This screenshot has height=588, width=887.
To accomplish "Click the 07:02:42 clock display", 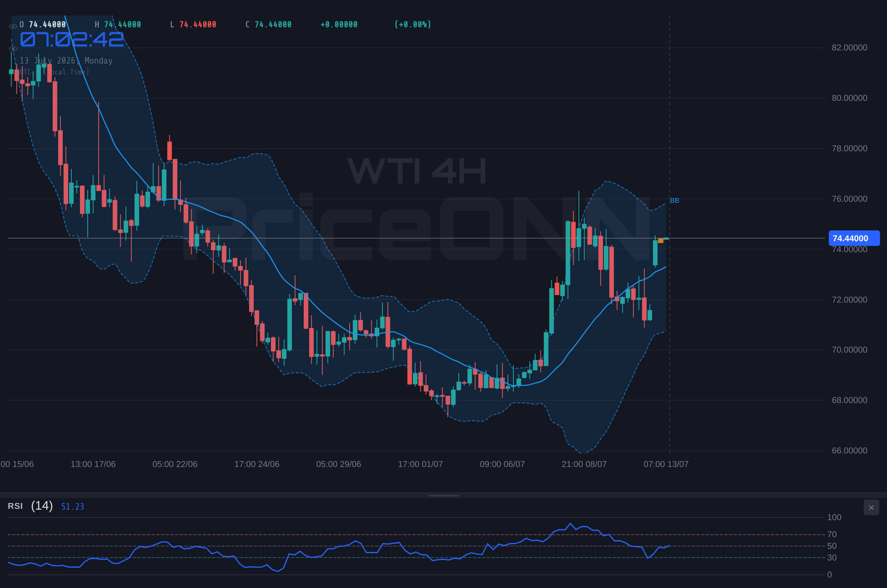I will (x=72, y=40).
